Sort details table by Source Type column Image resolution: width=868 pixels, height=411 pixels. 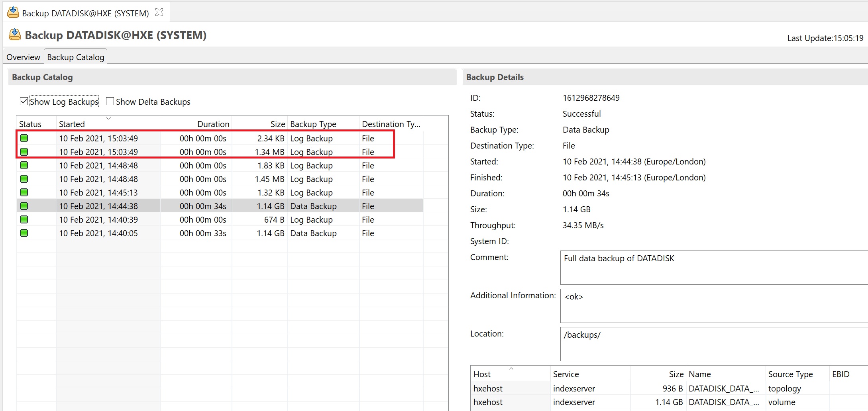pyautogui.click(x=797, y=374)
